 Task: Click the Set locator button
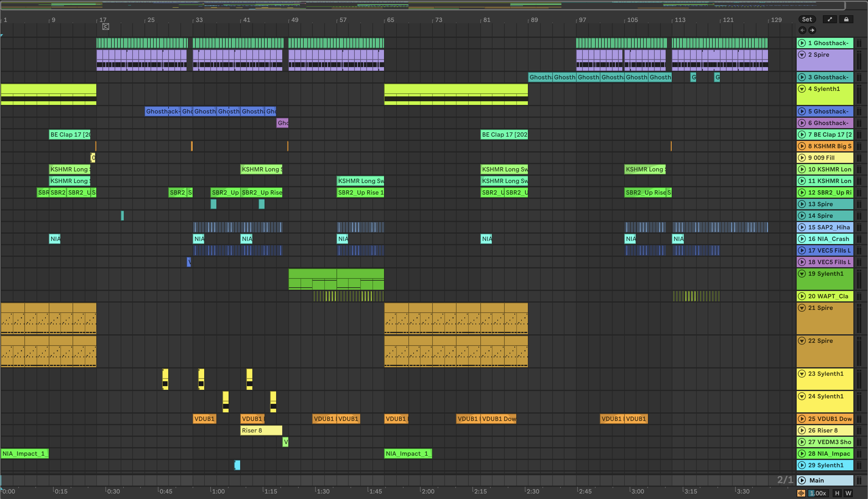(807, 19)
